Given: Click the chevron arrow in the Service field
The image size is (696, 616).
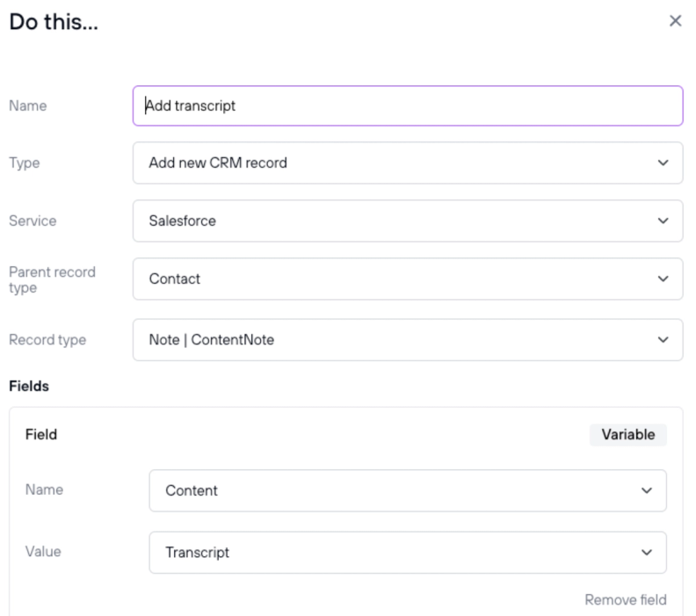Looking at the screenshot, I should (663, 221).
